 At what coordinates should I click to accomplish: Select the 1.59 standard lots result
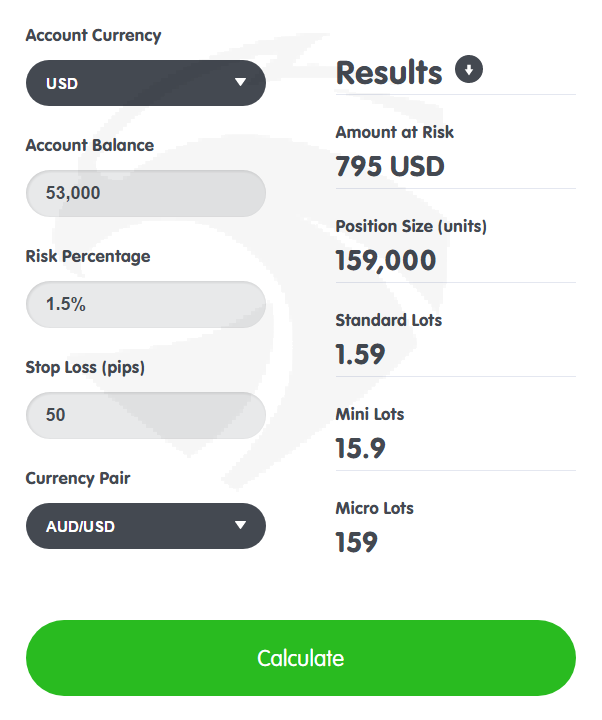(360, 354)
